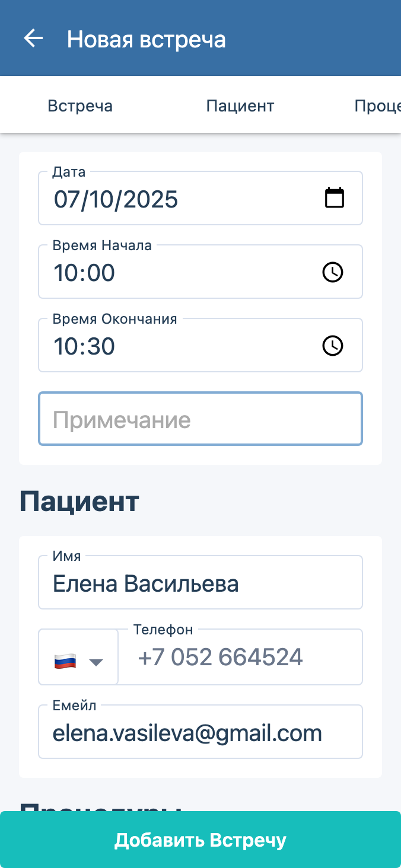Open the calendar picker icon
Image resolution: width=401 pixels, height=868 pixels.
[335, 198]
